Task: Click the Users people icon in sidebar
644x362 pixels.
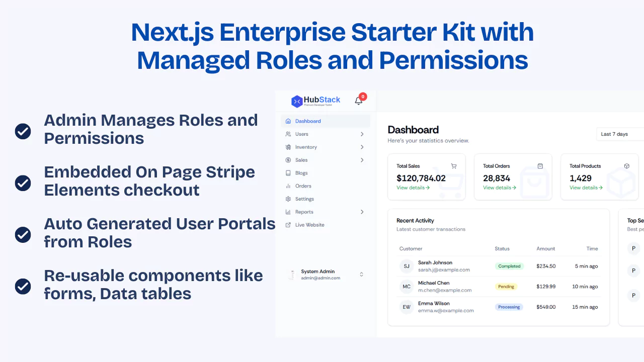Action: [289, 134]
